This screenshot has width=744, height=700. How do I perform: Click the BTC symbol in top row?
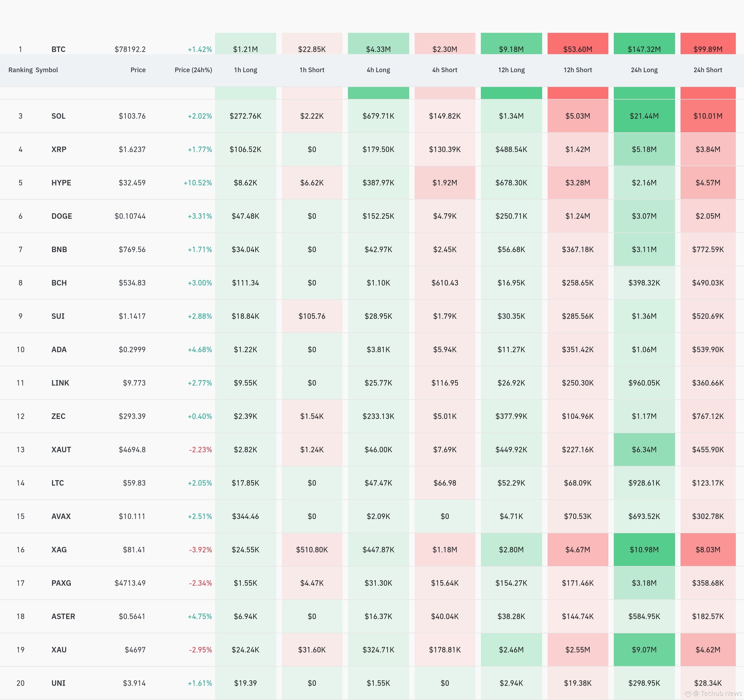[58, 49]
